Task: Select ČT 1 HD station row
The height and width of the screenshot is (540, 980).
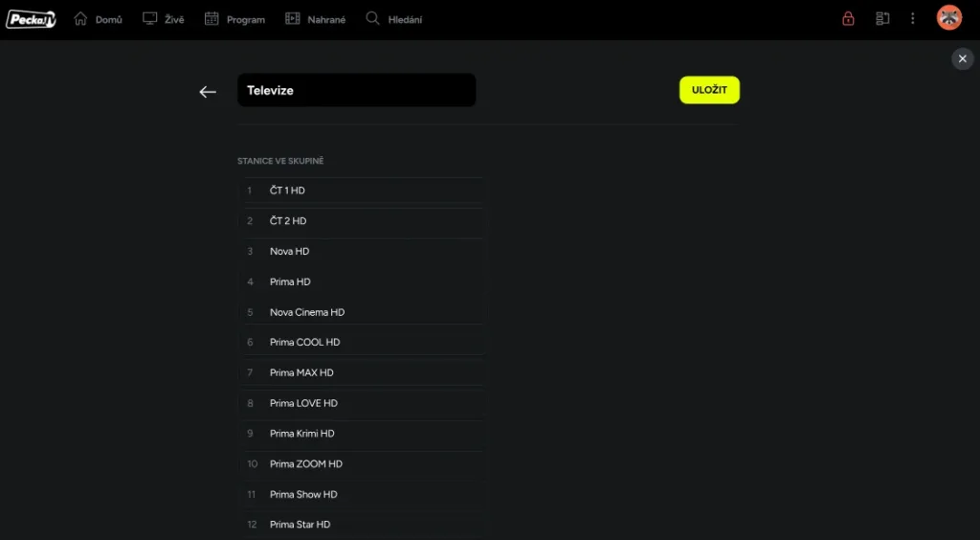Action: click(x=362, y=191)
